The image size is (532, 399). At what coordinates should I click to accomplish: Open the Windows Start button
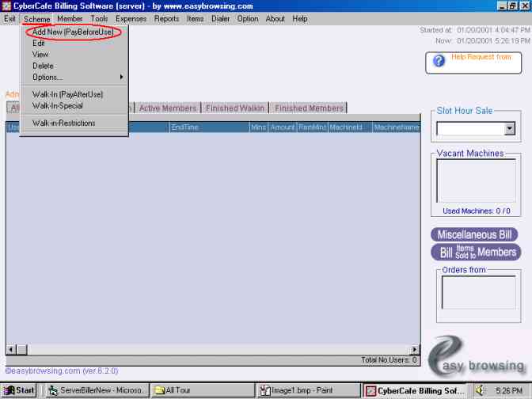coord(19,390)
